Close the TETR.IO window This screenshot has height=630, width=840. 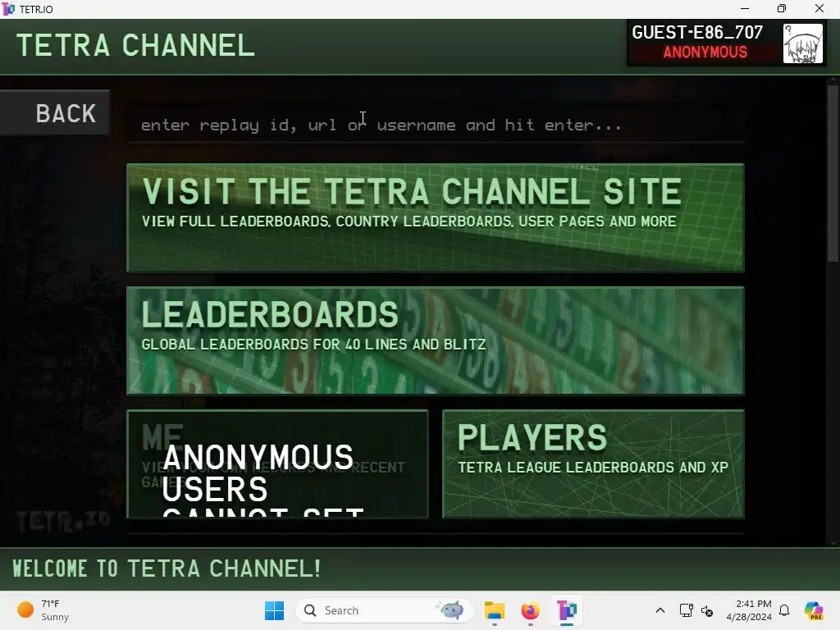point(819,8)
